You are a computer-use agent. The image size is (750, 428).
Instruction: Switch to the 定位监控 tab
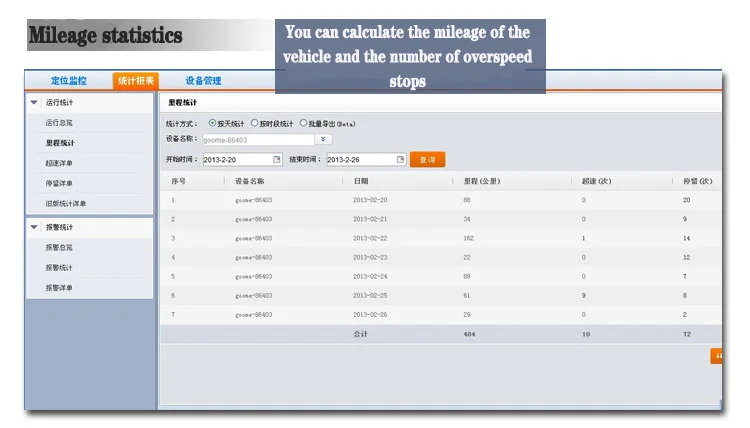[x=69, y=80]
